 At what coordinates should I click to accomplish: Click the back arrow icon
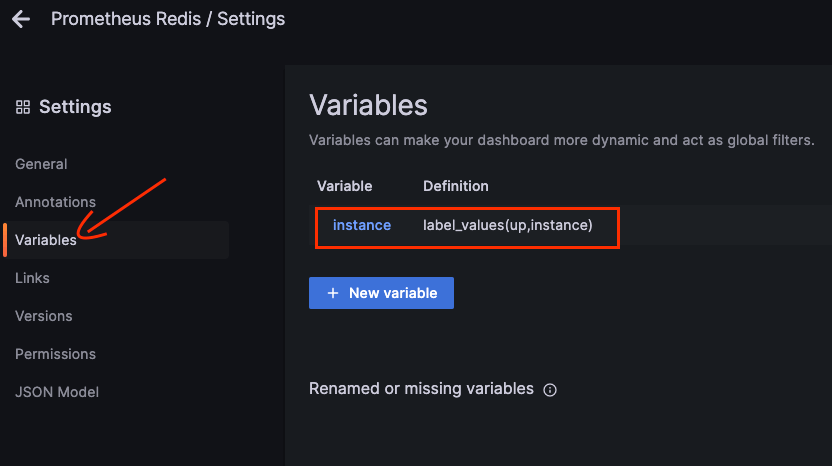point(20,19)
